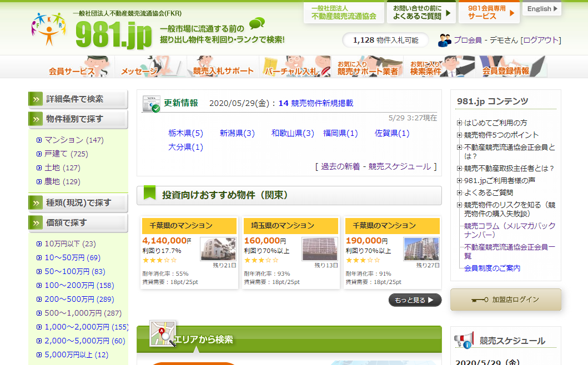Open the 不動産競売流通協会正会員一覧 link

pos(510,251)
